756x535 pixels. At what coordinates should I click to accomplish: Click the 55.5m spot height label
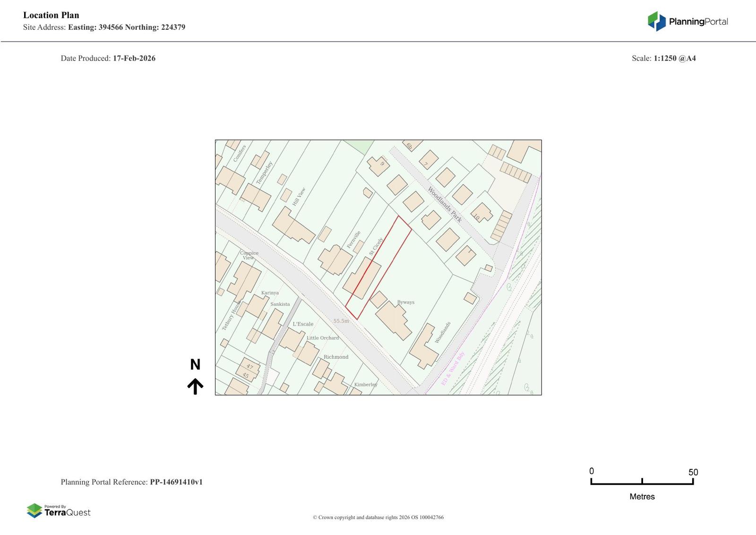coord(341,321)
